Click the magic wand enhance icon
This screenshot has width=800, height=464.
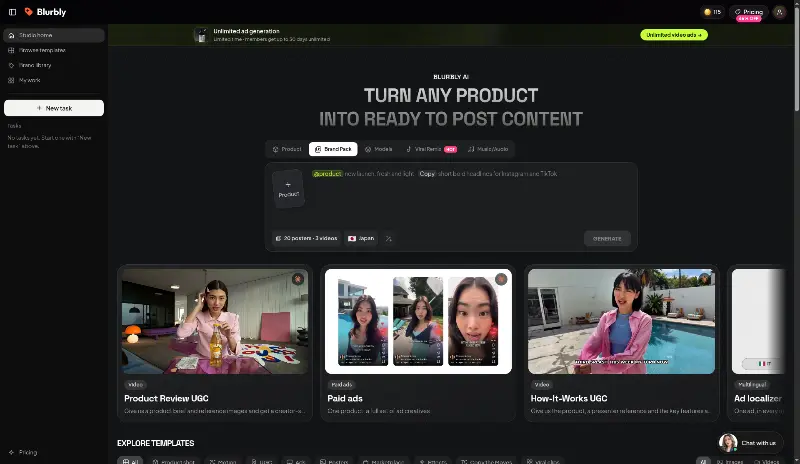coord(389,238)
